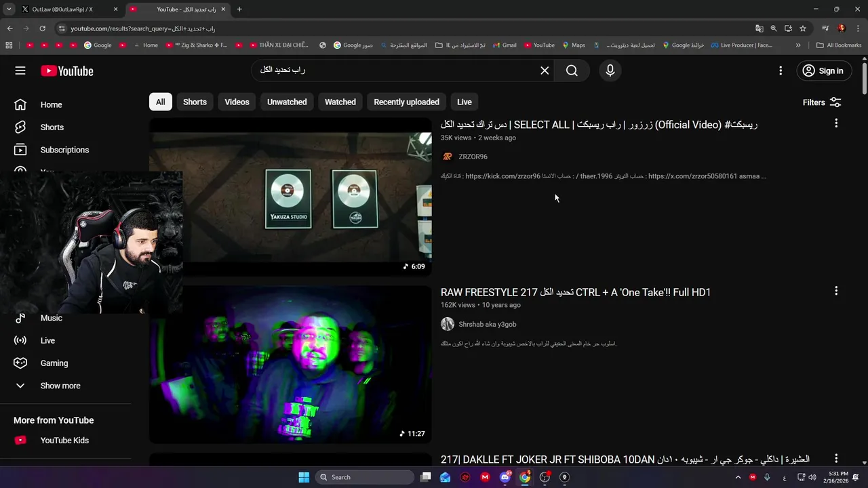Click the YouTube logo
Viewport: 868px width, 488px height.
66,70
